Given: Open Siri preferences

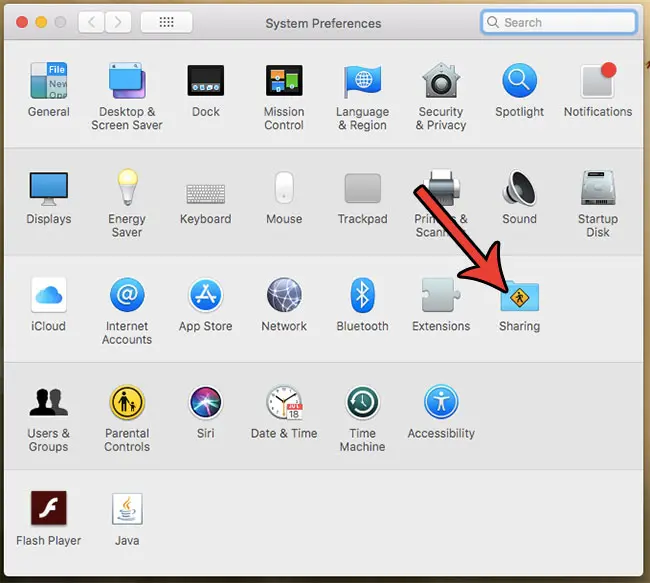Looking at the screenshot, I should pyautogui.click(x=206, y=404).
